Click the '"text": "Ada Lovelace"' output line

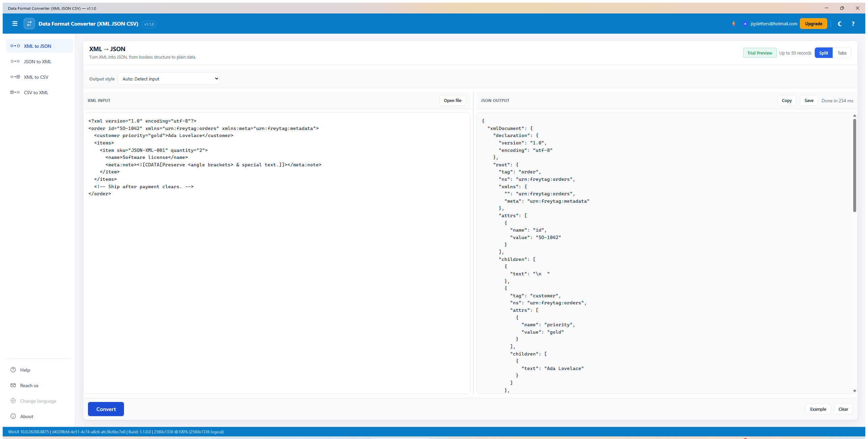[553, 368]
